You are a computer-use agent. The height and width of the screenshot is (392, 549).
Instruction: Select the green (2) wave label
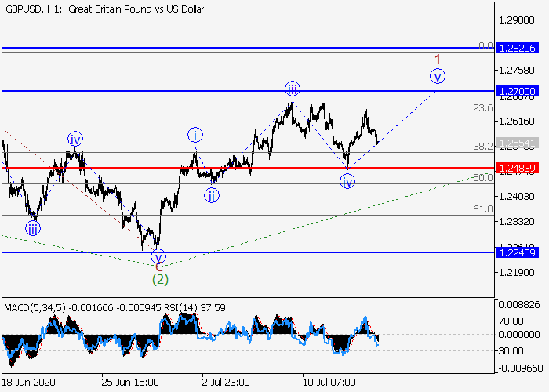160,278
